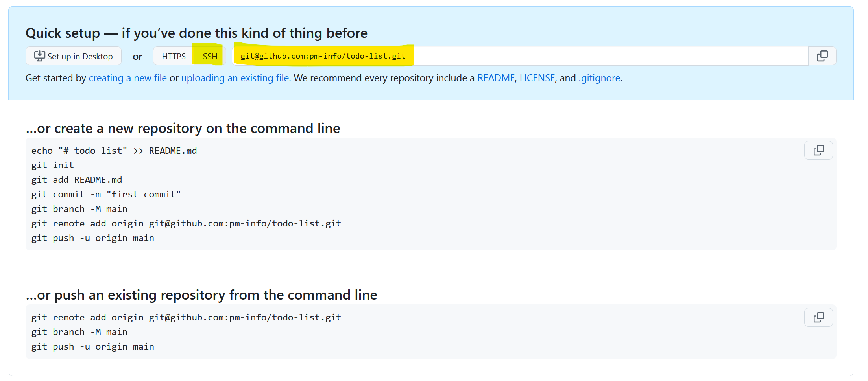Select the SSH protocol option

(210, 56)
